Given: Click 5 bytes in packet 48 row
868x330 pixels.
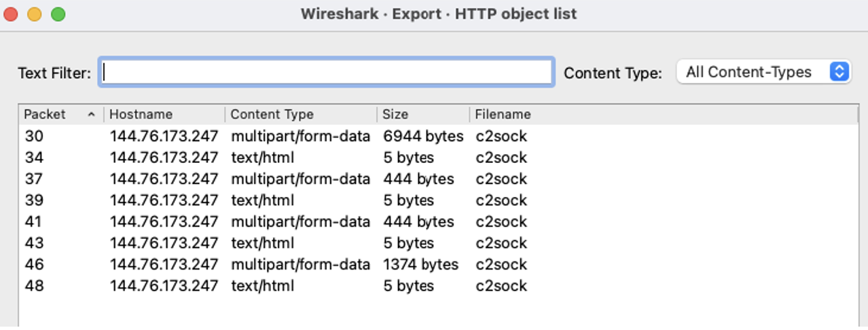Looking at the screenshot, I should [408, 286].
